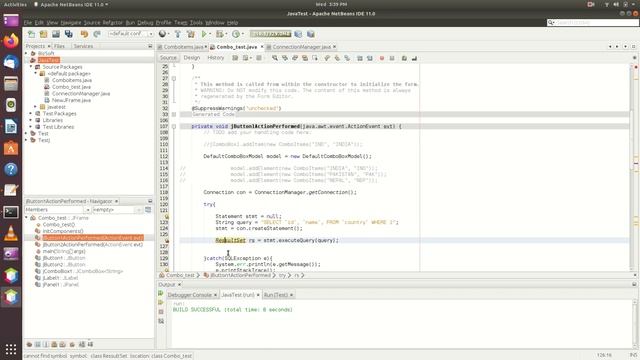Click the Open Project toolbar icon
This screenshot has height=360, width=640.
[56, 34]
